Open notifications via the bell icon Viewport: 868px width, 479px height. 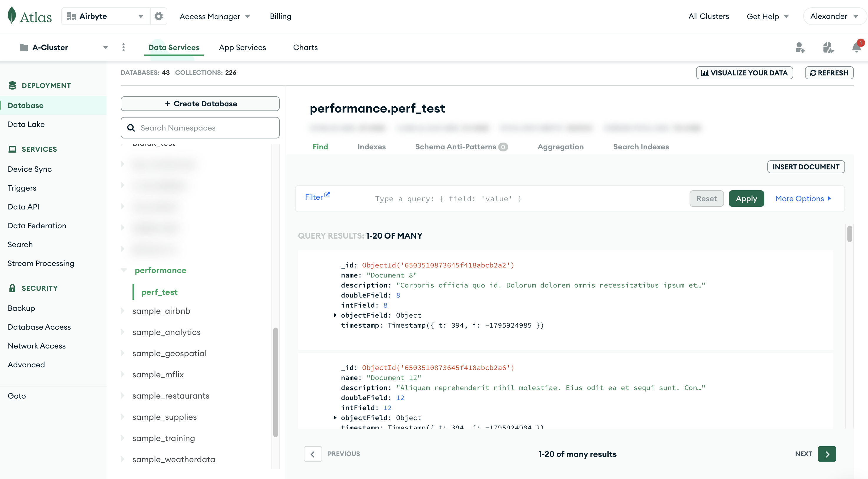(x=856, y=47)
